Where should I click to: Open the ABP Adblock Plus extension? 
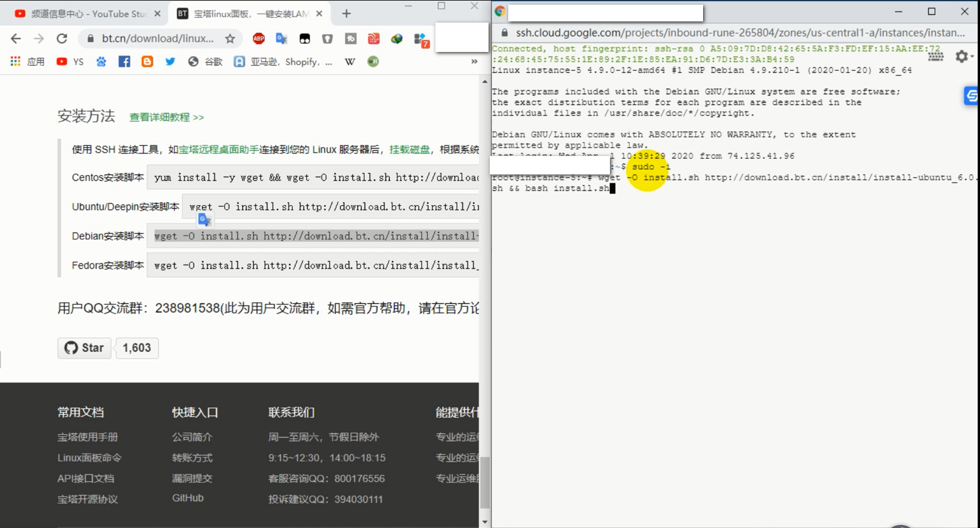(259, 39)
